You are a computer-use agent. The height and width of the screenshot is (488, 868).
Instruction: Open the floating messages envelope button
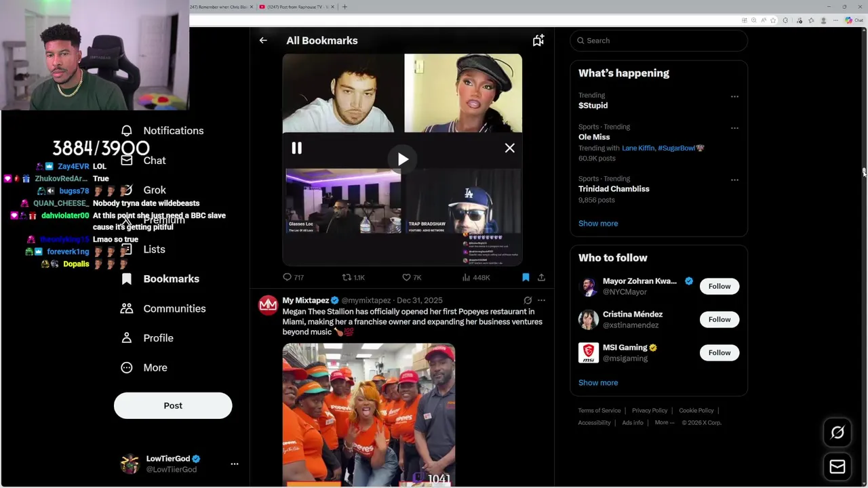pos(837,467)
